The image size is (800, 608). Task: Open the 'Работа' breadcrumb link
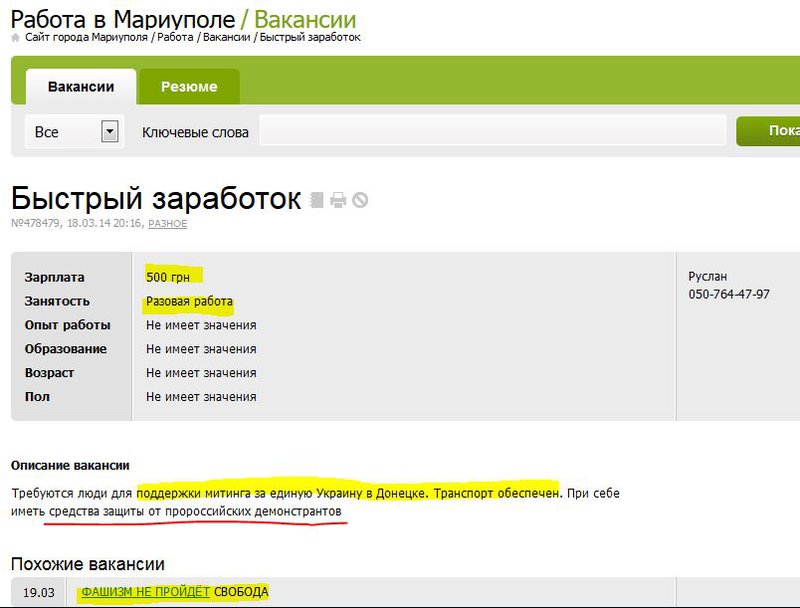(x=175, y=37)
